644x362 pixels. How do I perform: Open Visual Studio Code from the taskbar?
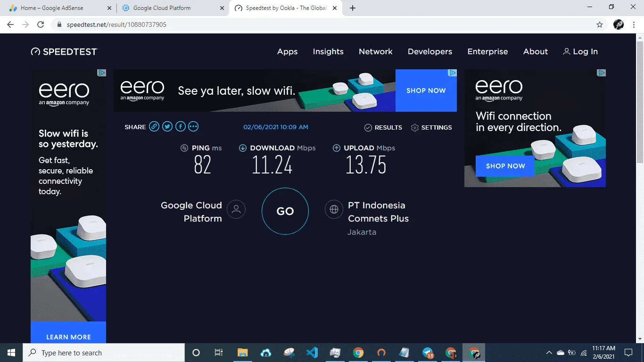(x=312, y=353)
